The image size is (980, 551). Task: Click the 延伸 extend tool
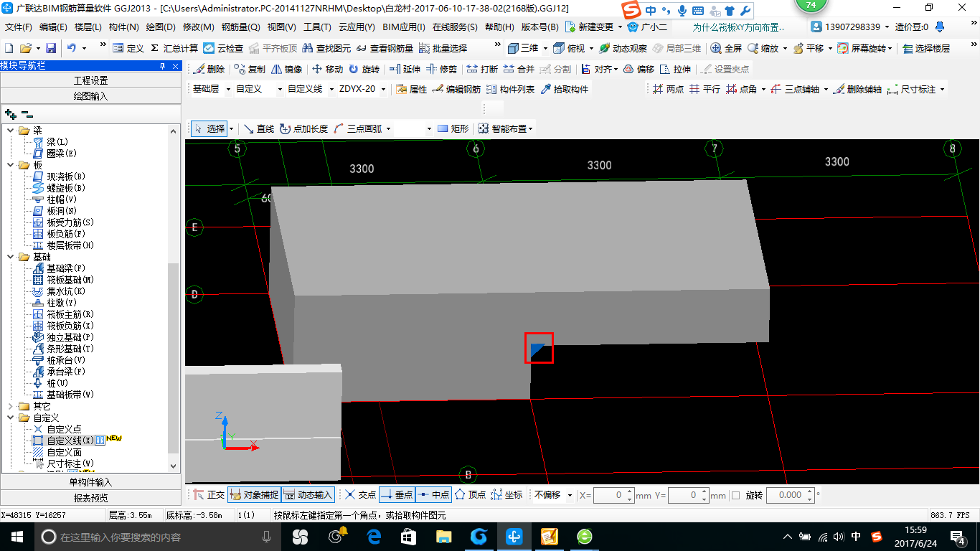[405, 70]
